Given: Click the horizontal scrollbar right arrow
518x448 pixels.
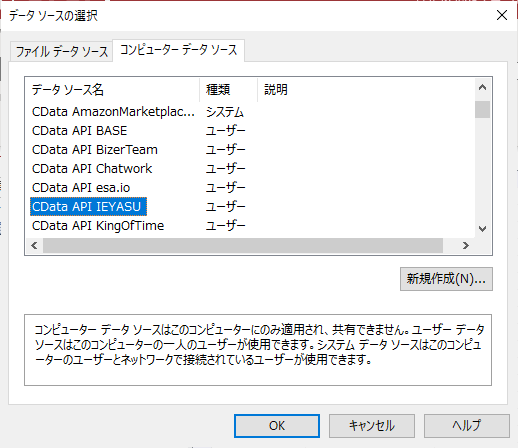Looking at the screenshot, I should 466,246.
